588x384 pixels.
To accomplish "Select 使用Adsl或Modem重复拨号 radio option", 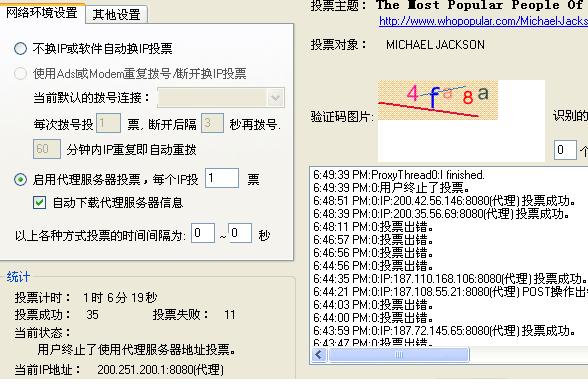I will click(x=20, y=74).
